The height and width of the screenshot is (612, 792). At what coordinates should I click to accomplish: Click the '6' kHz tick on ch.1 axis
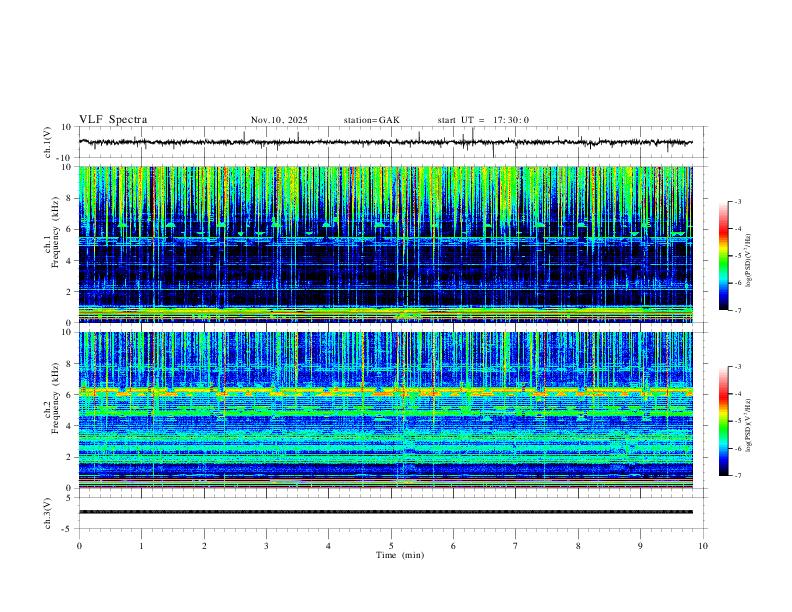pos(69,229)
